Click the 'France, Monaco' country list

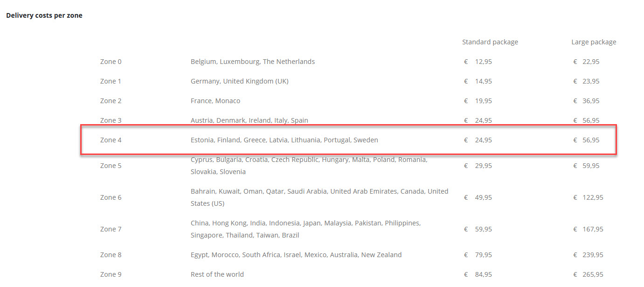coord(215,101)
